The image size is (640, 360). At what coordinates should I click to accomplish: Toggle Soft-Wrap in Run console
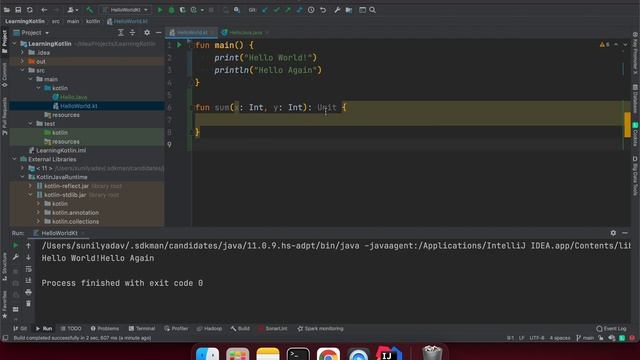29,269
